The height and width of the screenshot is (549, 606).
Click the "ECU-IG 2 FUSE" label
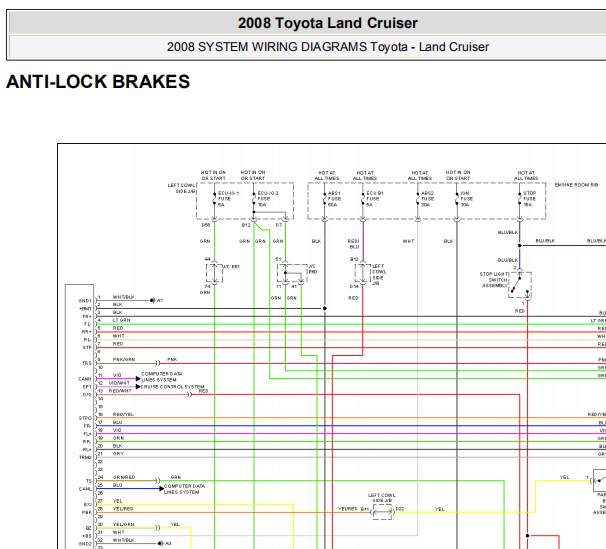coord(267,199)
